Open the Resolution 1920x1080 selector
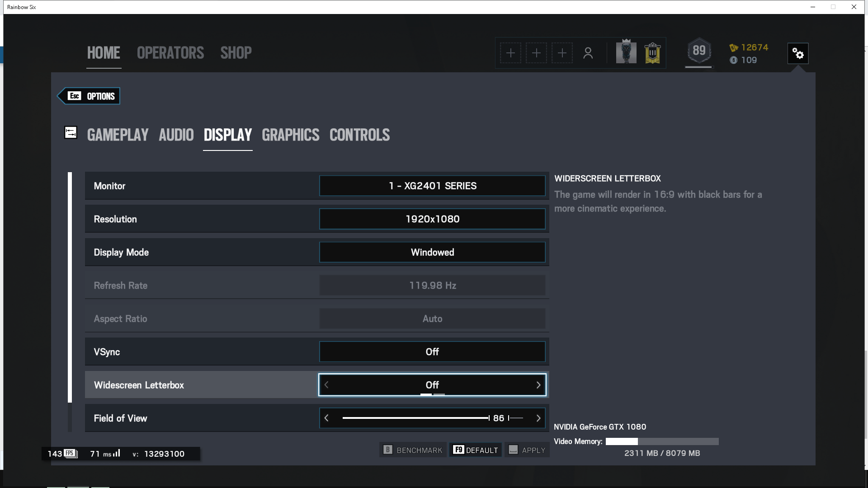868x488 pixels. (x=432, y=219)
